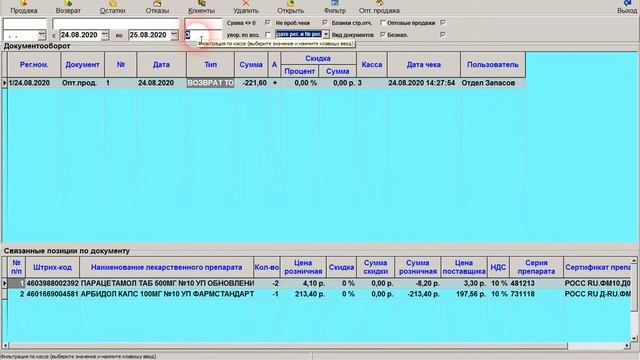
Task: Click Наименование лекарственного препарата column header
Action: coord(167,267)
